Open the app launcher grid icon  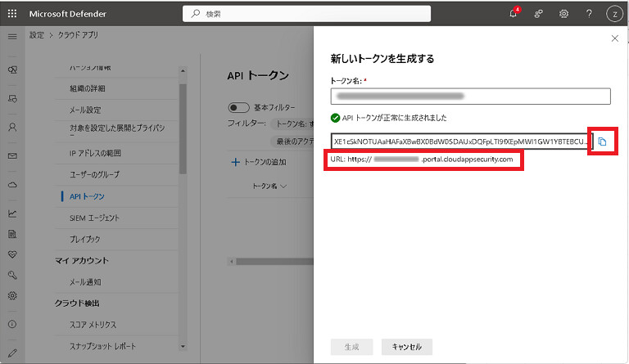coord(12,14)
